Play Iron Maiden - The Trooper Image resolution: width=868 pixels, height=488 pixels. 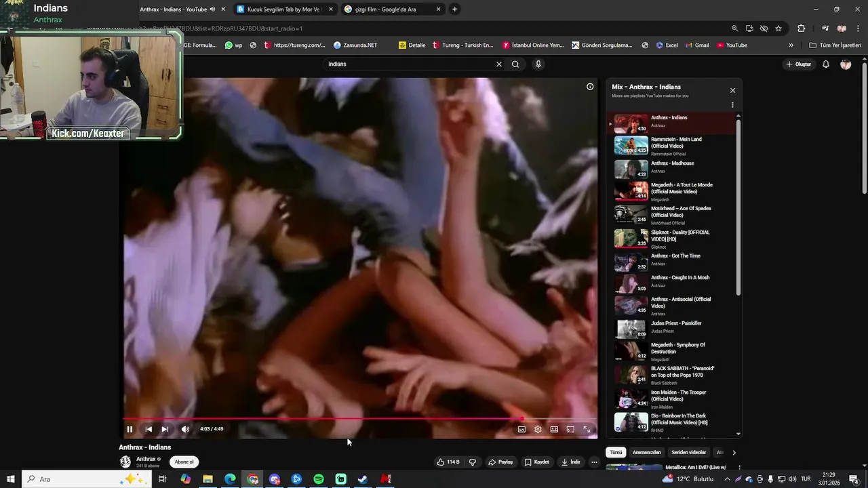click(x=671, y=399)
